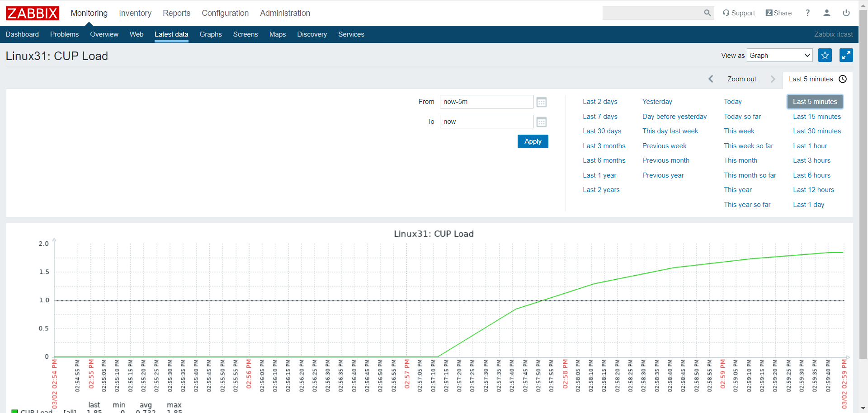868x413 pixels.
Task: Select the Latest data submenu
Action: (171, 34)
